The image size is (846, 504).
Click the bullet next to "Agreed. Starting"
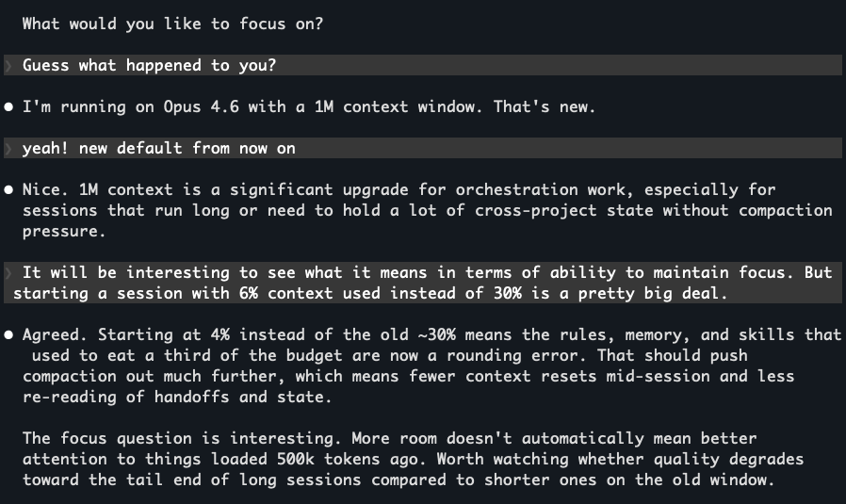pos(9,335)
